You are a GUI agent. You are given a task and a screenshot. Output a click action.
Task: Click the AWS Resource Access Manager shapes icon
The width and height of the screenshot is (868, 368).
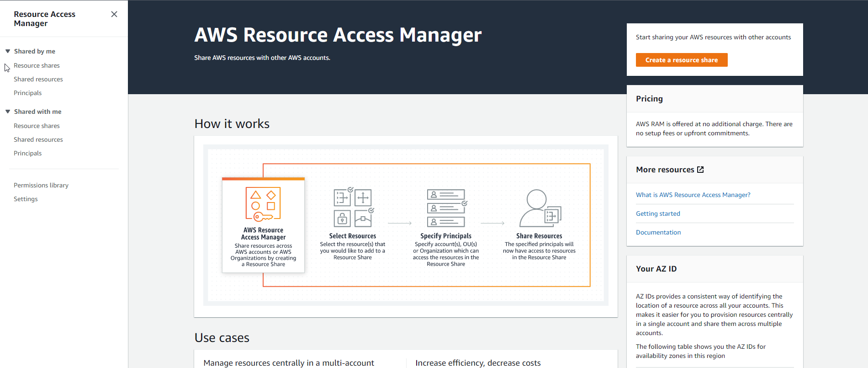263,204
